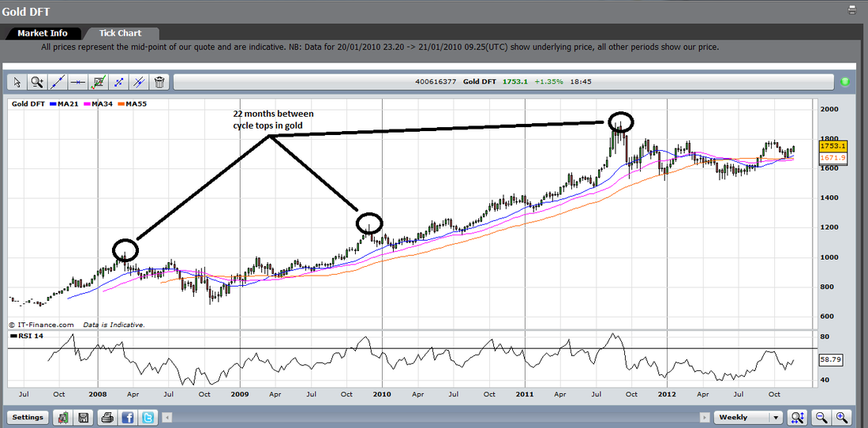Click the +1.35% change value
The image size is (868, 428).
[x=548, y=82]
